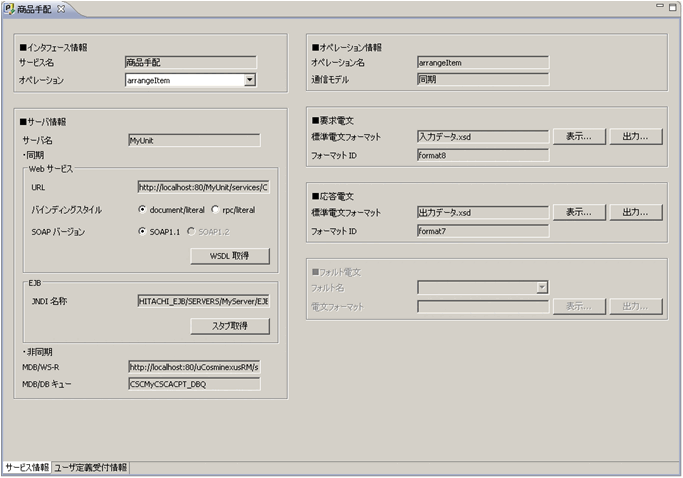Click the 電文フォーマット fault field

point(483,306)
